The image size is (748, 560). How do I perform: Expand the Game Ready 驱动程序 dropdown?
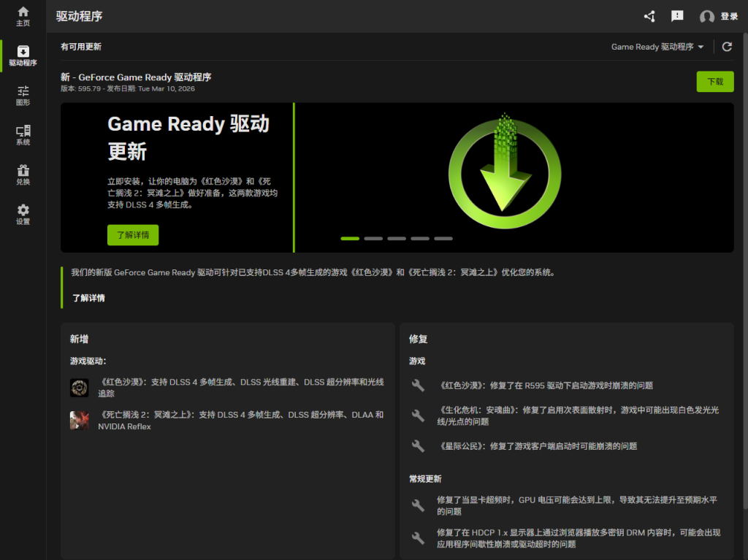(x=657, y=47)
